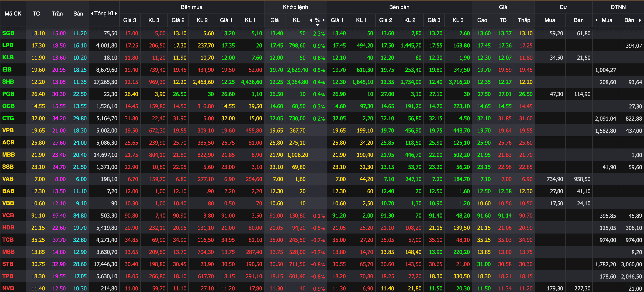The image size is (644, 292).
Task: Click the Dư group header
Action: pos(564,7)
